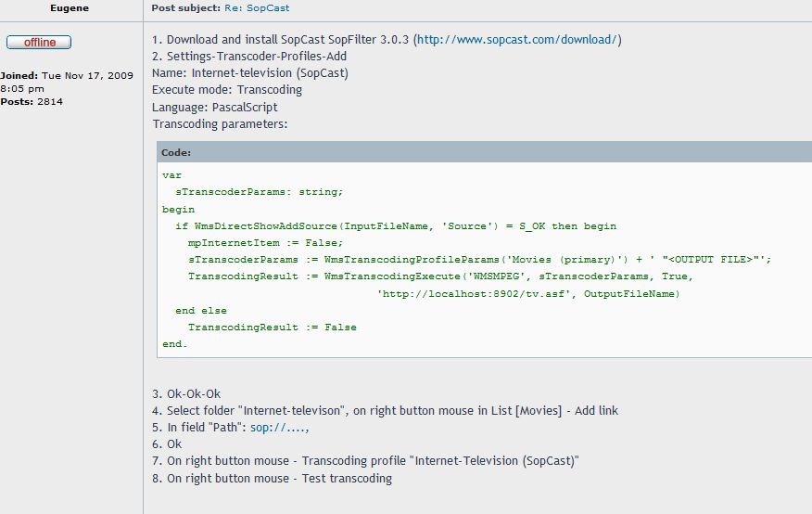Click the Language: PascalScript line
The height and width of the screenshot is (514, 812).
coord(214,108)
